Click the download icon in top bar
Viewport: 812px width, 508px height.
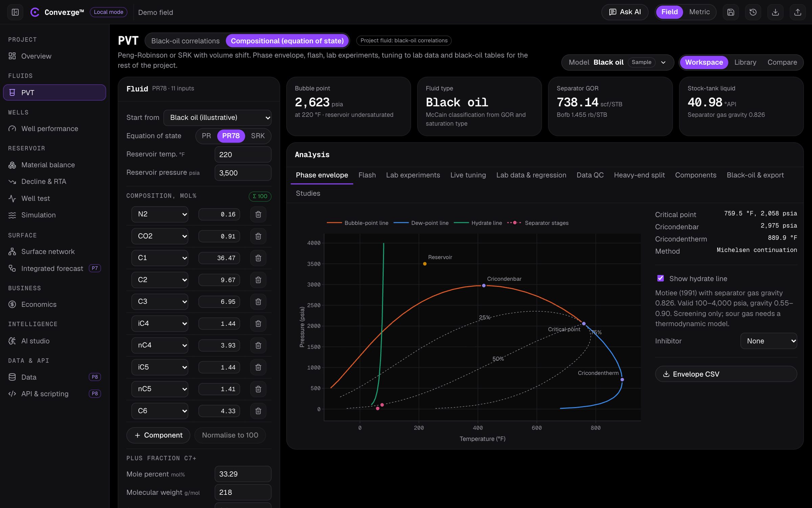point(775,12)
